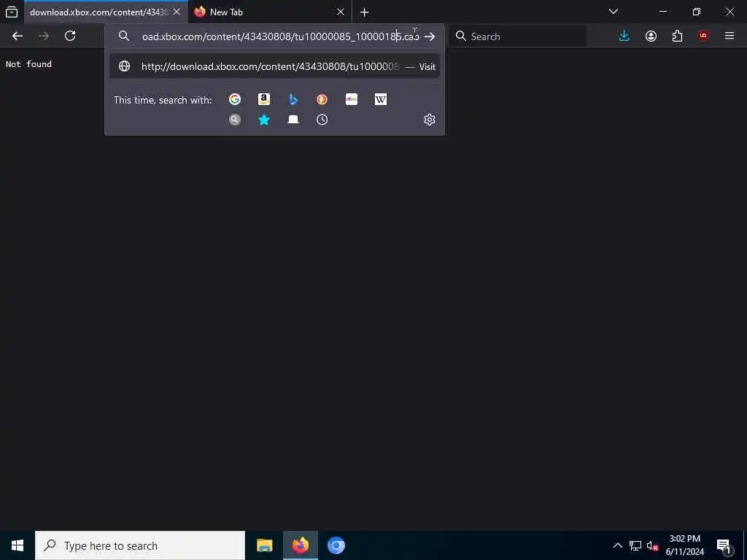Open the Firefox account menu
The height and width of the screenshot is (560, 747).
651,36
